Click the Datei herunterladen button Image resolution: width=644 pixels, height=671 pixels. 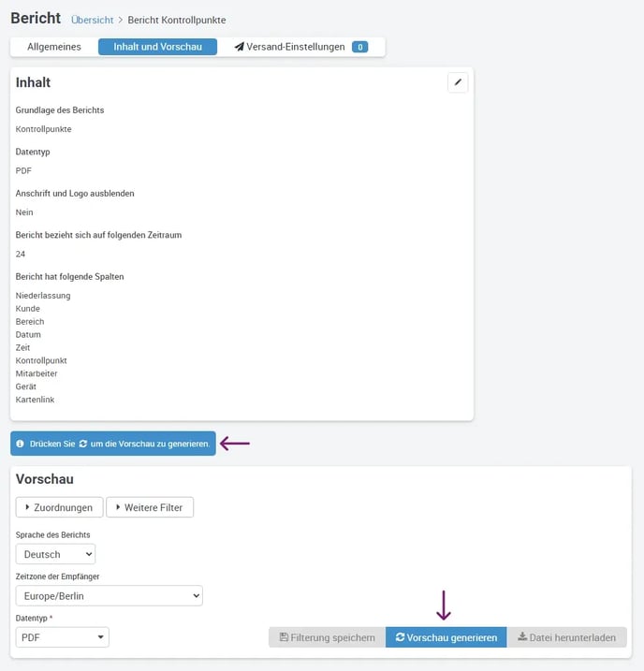tap(567, 637)
